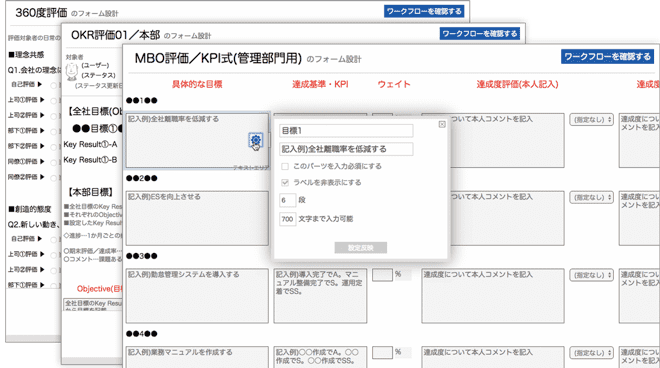Click '同僚②評価 ▶' row under Q1
Image resolution: width=660 pixels, height=368 pixels.
[x=26, y=177]
